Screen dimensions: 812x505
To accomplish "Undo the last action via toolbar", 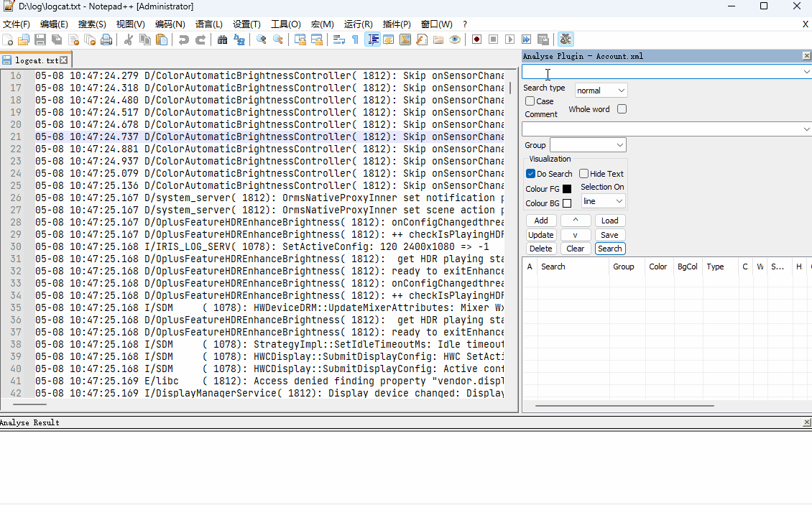I will coord(183,40).
